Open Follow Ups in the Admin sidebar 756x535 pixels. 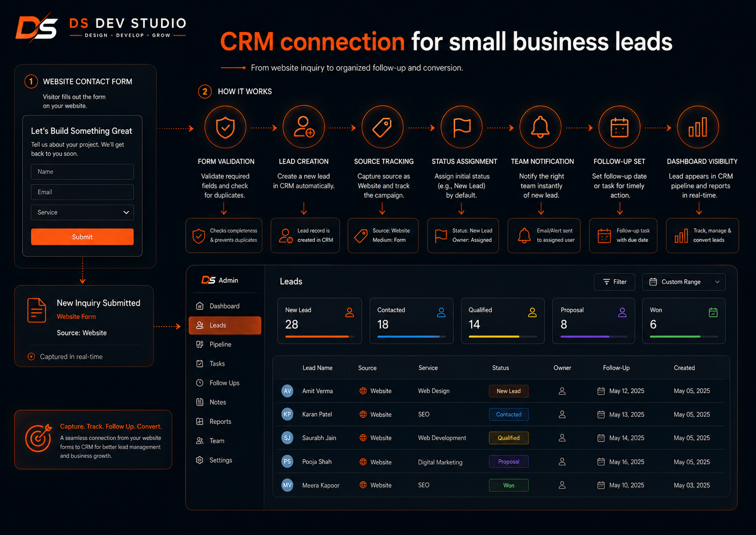tap(225, 383)
